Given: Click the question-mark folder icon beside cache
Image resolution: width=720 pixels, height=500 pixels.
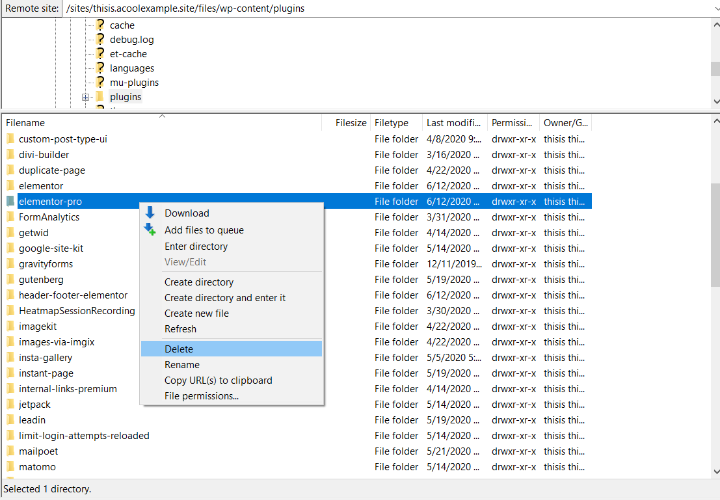Looking at the screenshot, I should [99, 25].
